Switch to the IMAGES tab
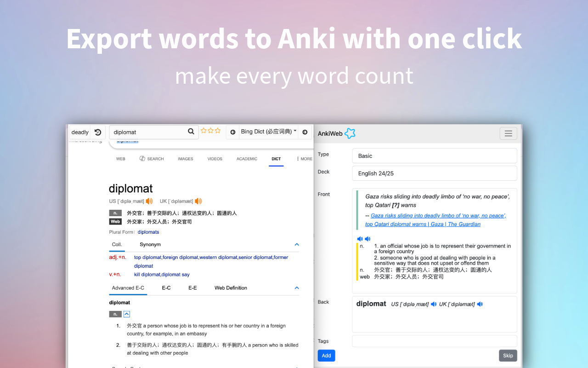The width and height of the screenshot is (588, 368). pyautogui.click(x=185, y=159)
